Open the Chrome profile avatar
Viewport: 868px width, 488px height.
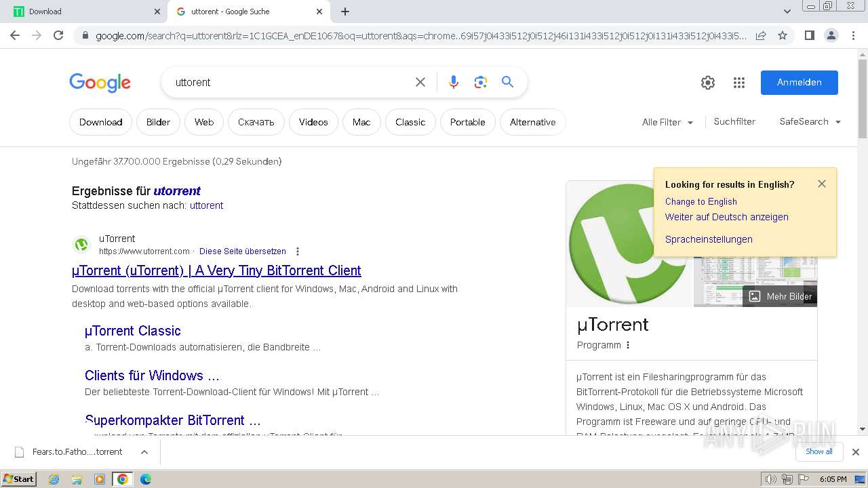click(831, 35)
